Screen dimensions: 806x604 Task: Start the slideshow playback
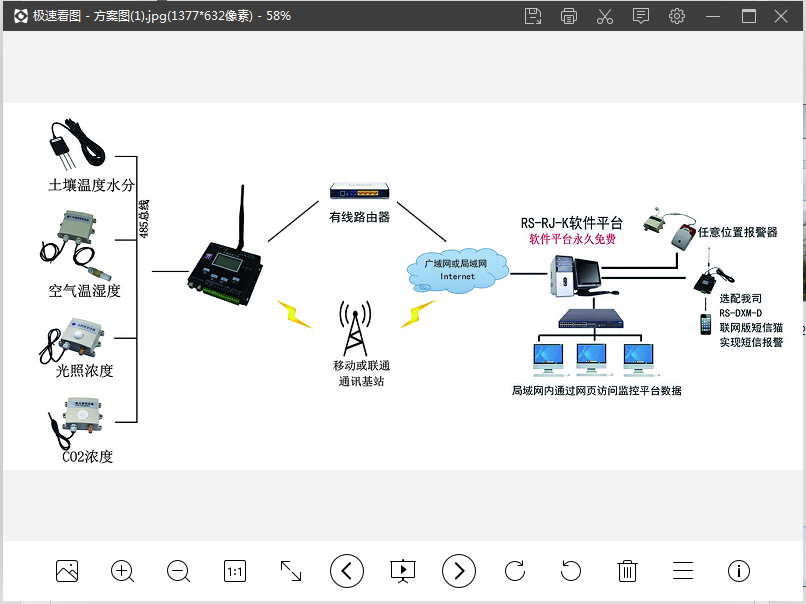click(x=403, y=571)
